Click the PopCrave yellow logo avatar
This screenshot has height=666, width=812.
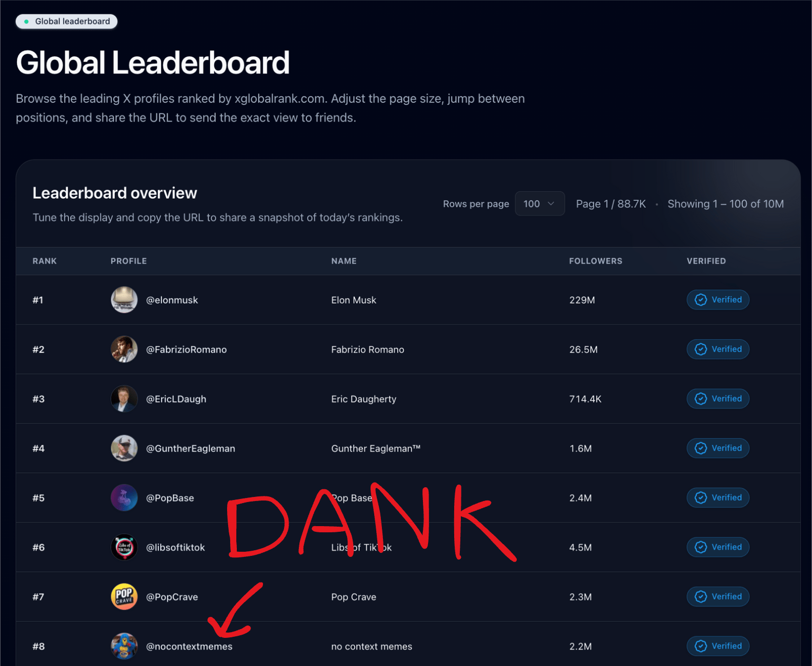(124, 597)
